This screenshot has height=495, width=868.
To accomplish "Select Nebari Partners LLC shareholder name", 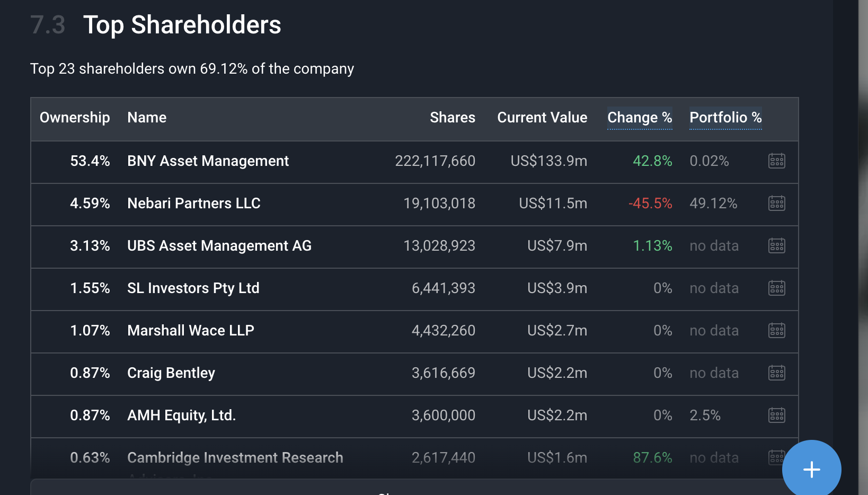I will (193, 204).
